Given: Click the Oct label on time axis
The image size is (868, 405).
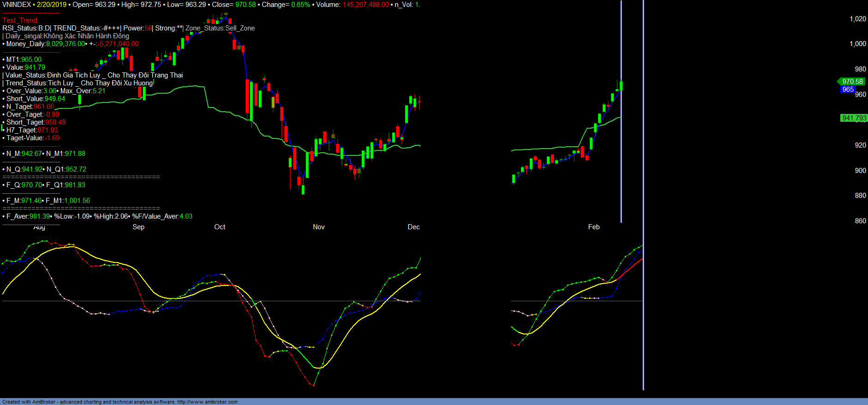Looking at the screenshot, I should point(220,227).
